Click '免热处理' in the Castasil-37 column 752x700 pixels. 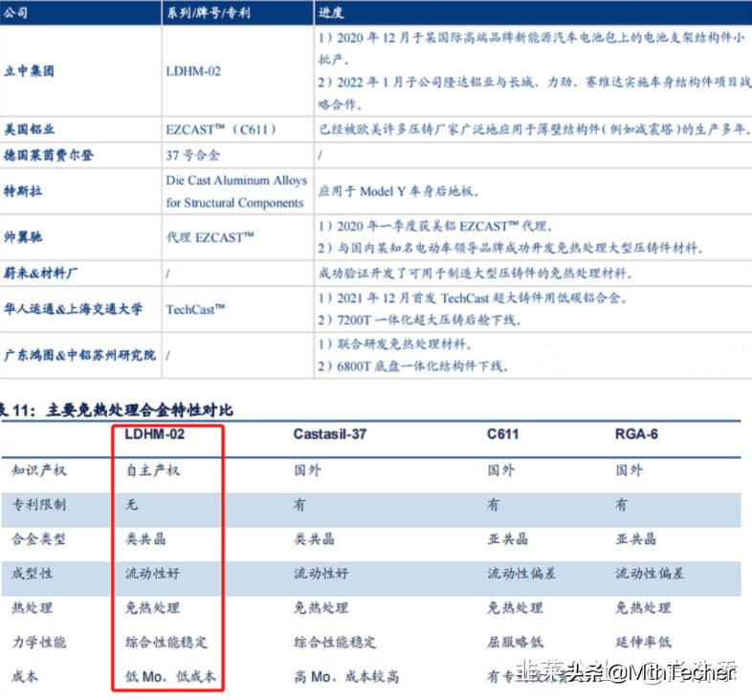point(321,608)
